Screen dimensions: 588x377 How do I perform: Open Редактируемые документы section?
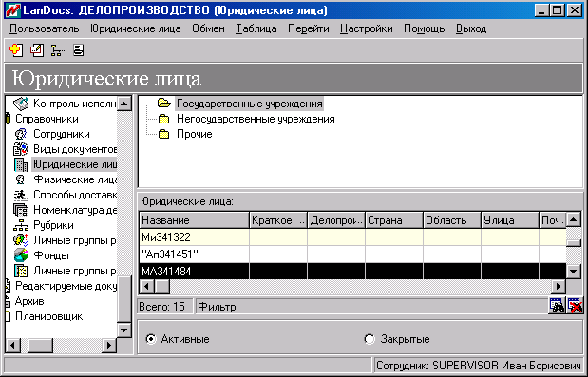coord(66,286)
